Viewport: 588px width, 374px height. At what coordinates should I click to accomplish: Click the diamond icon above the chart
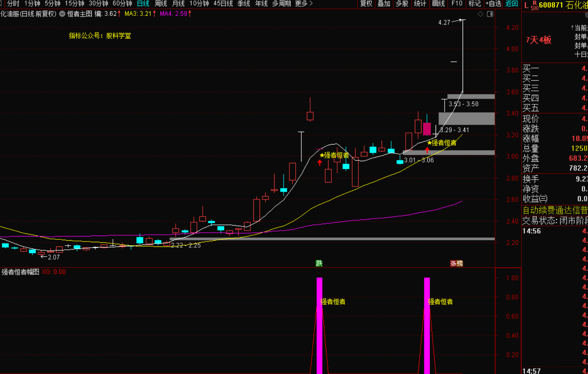point(480,14)
